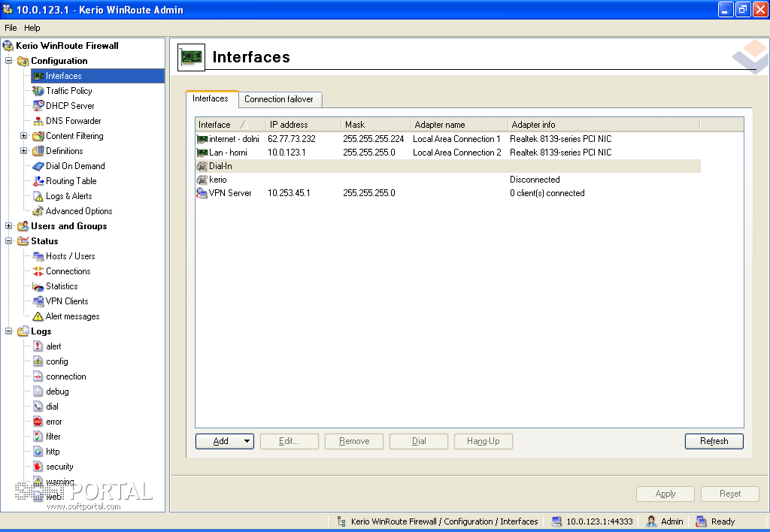
Task: Click the Hosts / Users icon
Action: pos(38,256)
